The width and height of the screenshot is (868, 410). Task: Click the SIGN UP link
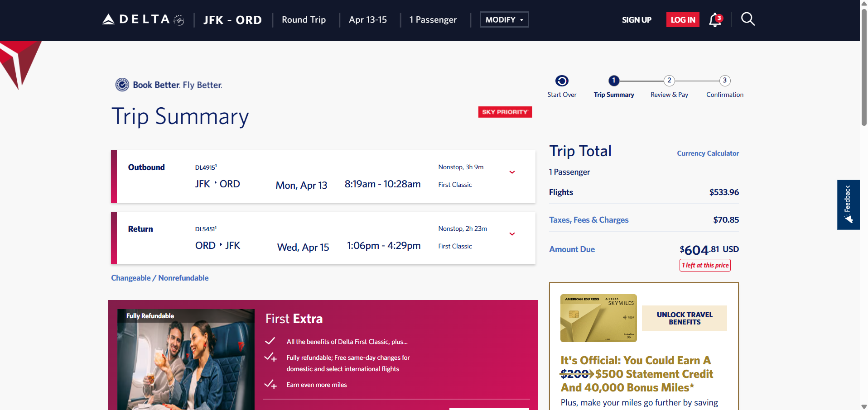tap(636, 20)
